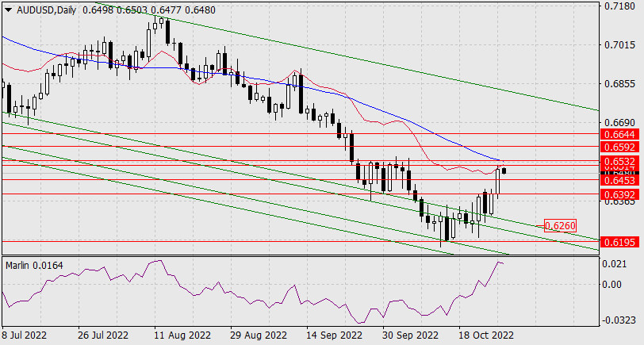Click the AUDUSD,Daily chart title

point(44,8)
